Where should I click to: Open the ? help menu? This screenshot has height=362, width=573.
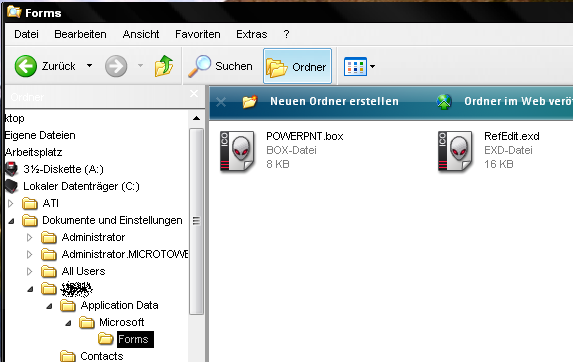click(x=286, y=34)
